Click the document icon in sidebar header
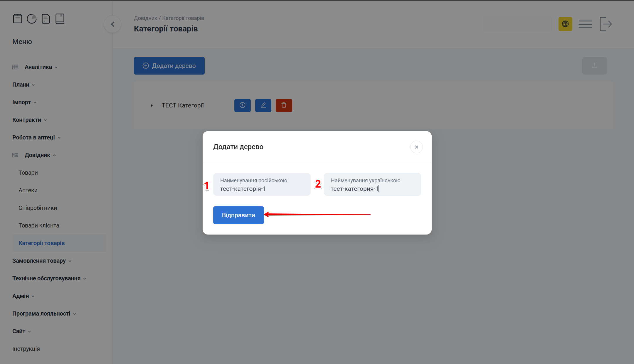Viewport: 634px width, 364px height. [x=46, y=19]
